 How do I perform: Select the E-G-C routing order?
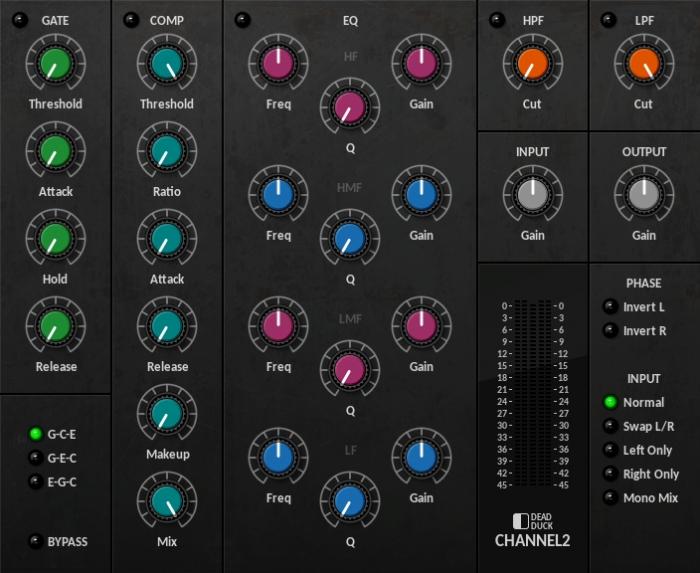click(x=36, y=482)
